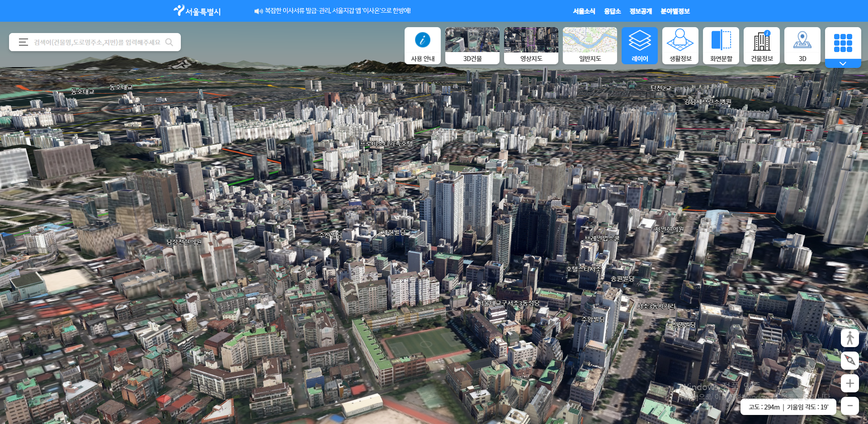Viewport: 868px width, 424px height.
Task: Focus the address search input field
Action: pyautogui.click(x=97, y=42)
